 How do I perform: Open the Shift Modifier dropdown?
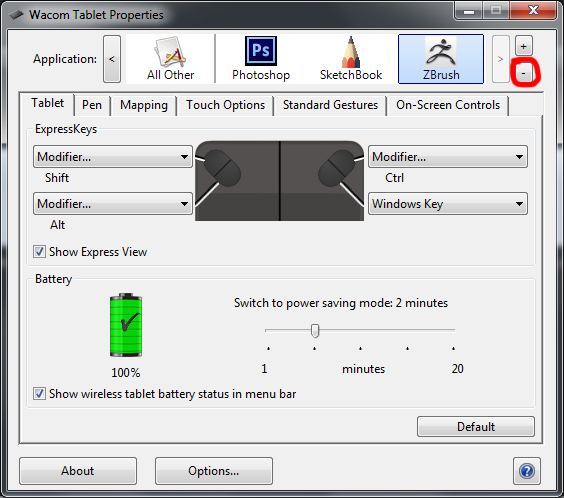(x=113, y=157)
